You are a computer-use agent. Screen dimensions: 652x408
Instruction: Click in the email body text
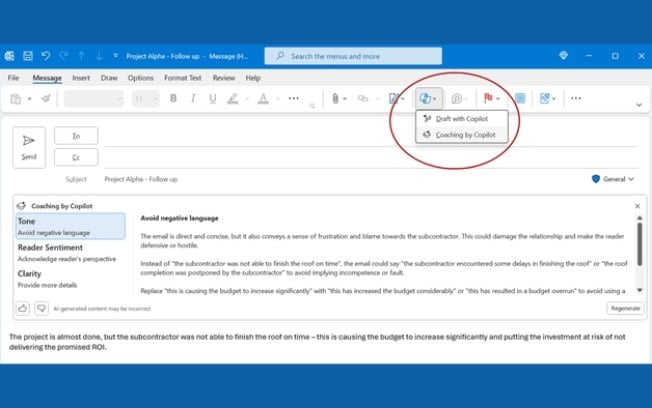coord(317,342)
